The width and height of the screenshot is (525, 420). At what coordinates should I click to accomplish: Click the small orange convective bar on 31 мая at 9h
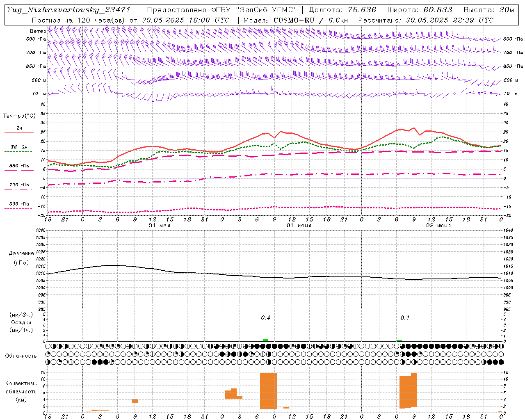click(x=135, y=401)
